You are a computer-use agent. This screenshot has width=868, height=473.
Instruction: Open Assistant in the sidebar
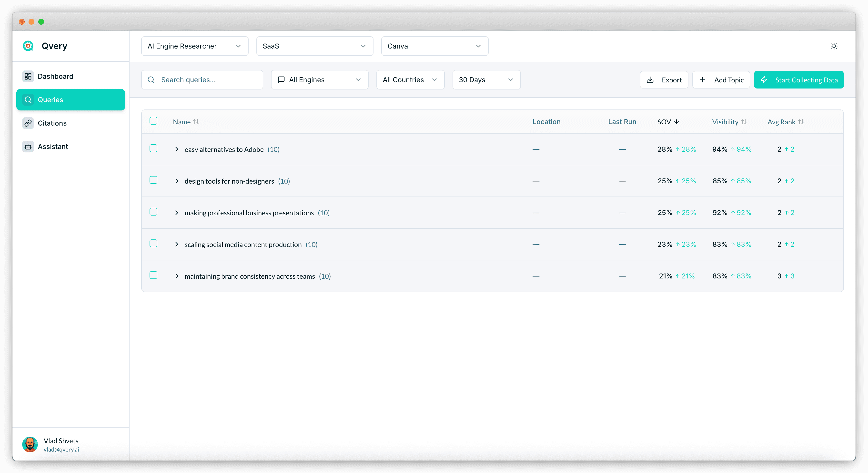(71, 147)
